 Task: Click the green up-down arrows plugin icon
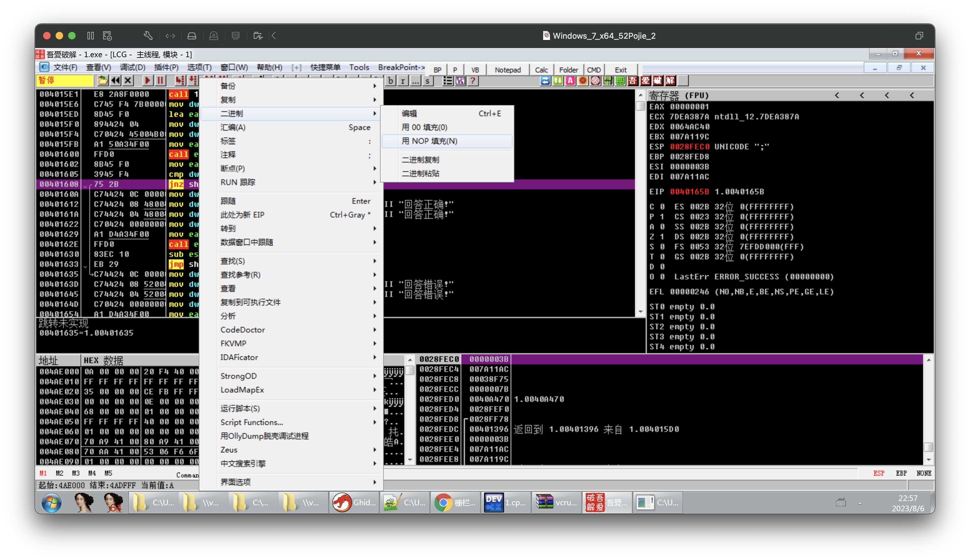tap(558, 81)
